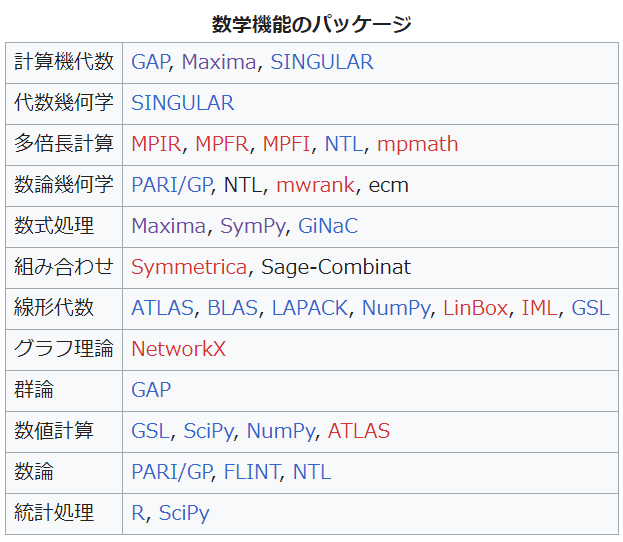Click the 組み合わせ row header
The width and height of the screenshot is (623, 542).
pyautogui.click(x=64, y=267)
